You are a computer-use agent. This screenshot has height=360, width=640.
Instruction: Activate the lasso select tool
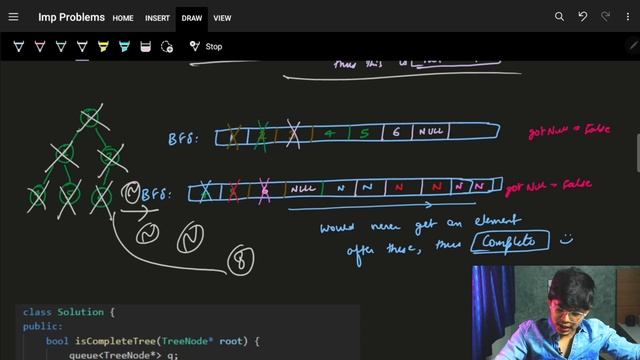(x=167, y=47)
